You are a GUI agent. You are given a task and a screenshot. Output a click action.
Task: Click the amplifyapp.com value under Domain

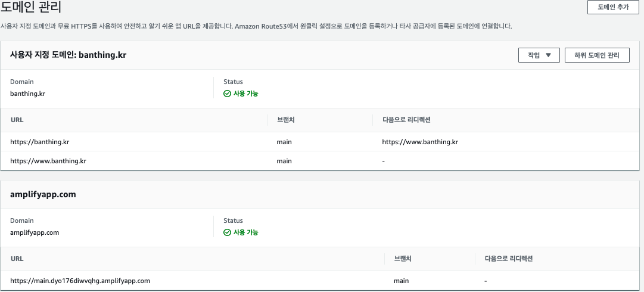pos(35,232)
